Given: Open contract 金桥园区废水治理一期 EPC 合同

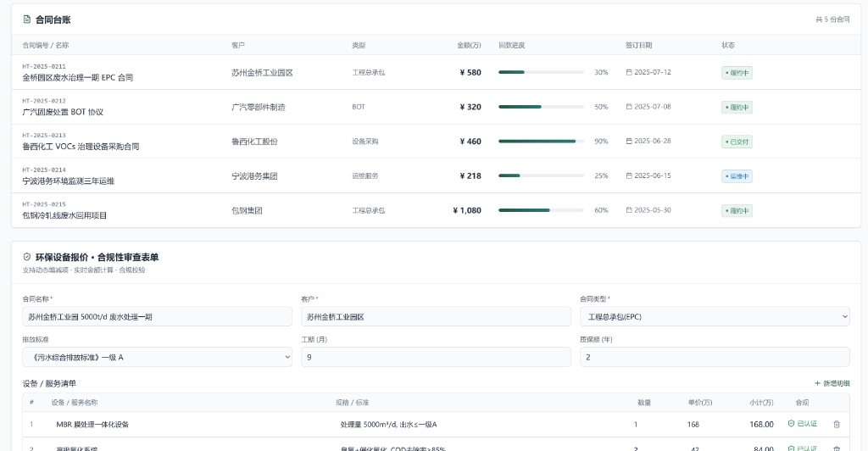Looking at the screenshot, I should [77, 77].
